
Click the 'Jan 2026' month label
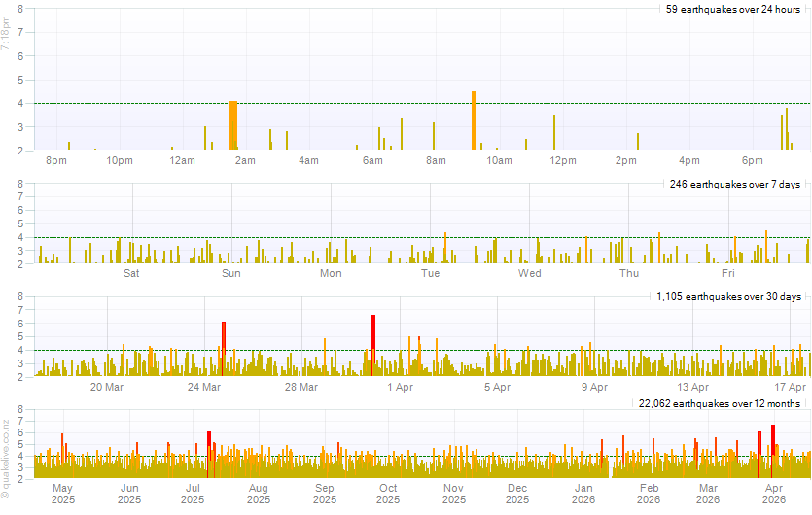click(584, 494)
